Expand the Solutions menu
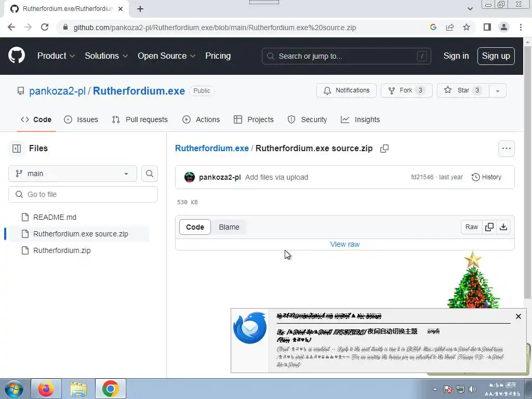 point(106,56)
